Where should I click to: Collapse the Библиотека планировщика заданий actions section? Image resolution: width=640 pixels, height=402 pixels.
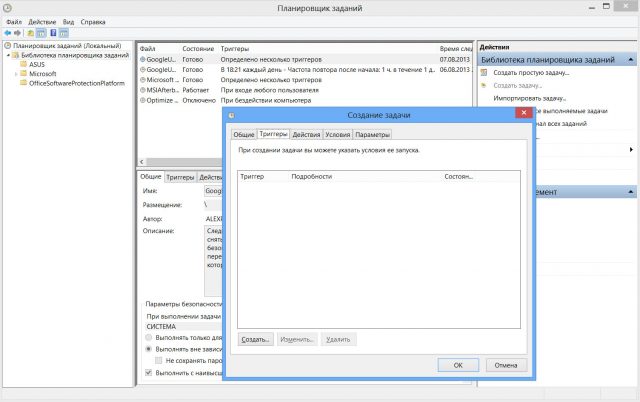630,60
